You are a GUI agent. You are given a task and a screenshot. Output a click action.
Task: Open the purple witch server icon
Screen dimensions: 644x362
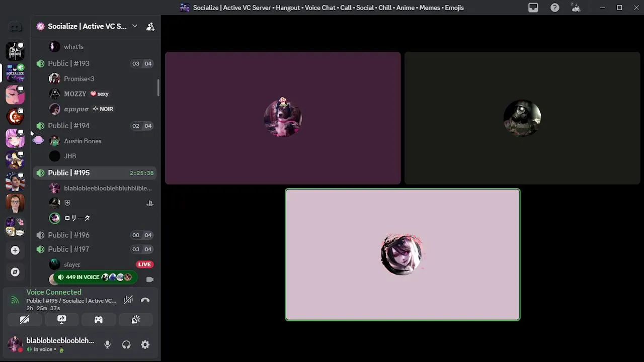point(15,160)
